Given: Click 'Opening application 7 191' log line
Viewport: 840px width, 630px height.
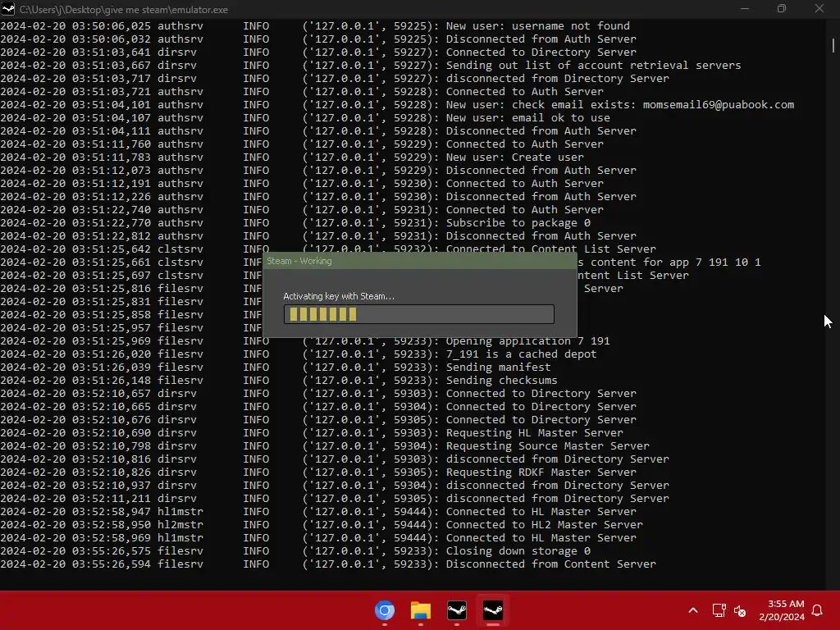Looking at the screenshot, I should point(527,341).
